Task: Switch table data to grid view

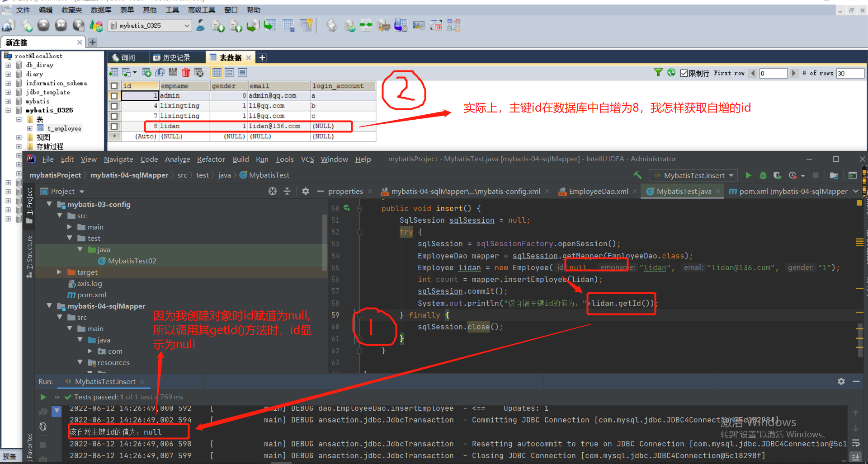Action: pos(217,72)
